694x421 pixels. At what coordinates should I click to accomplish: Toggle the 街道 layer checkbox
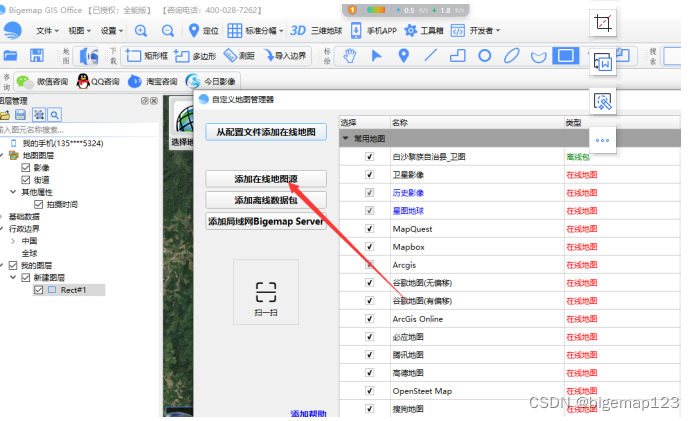[x=26, y=180]
